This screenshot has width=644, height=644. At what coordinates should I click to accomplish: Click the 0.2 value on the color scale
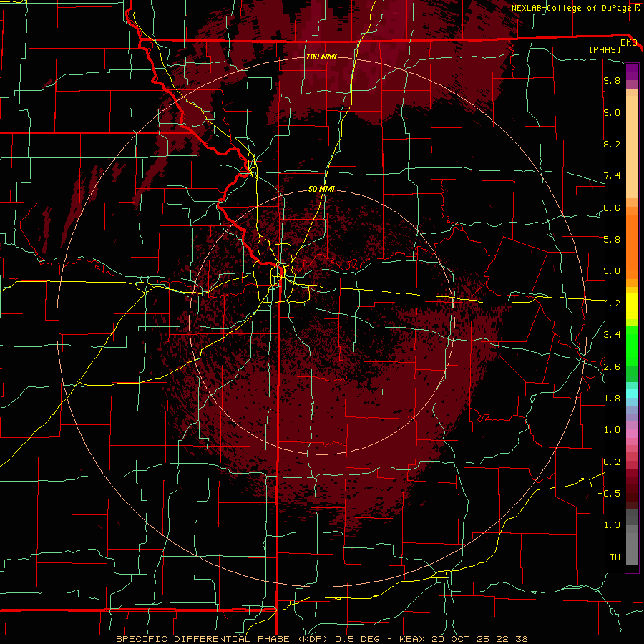pyautogui.click(x=612, y=462)
